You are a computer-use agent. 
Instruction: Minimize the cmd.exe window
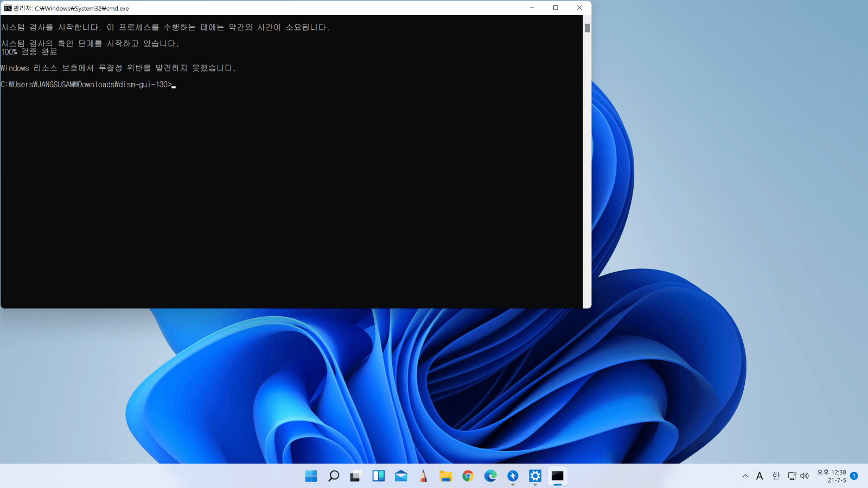pyautogui.click(x=532, y=8)
